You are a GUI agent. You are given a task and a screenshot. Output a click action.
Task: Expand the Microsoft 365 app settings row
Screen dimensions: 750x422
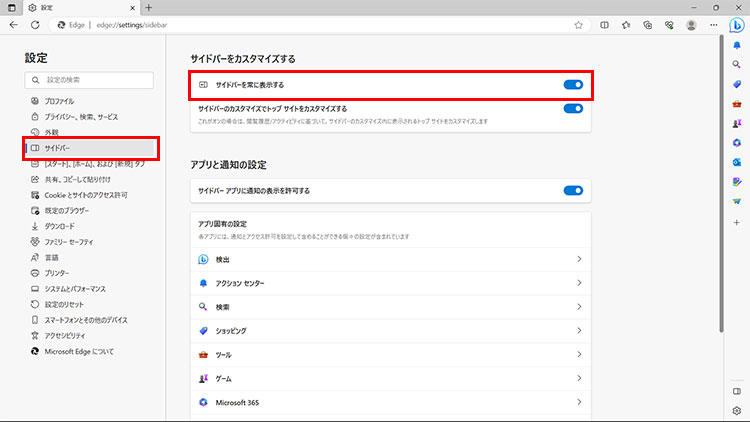click(390, 403)
